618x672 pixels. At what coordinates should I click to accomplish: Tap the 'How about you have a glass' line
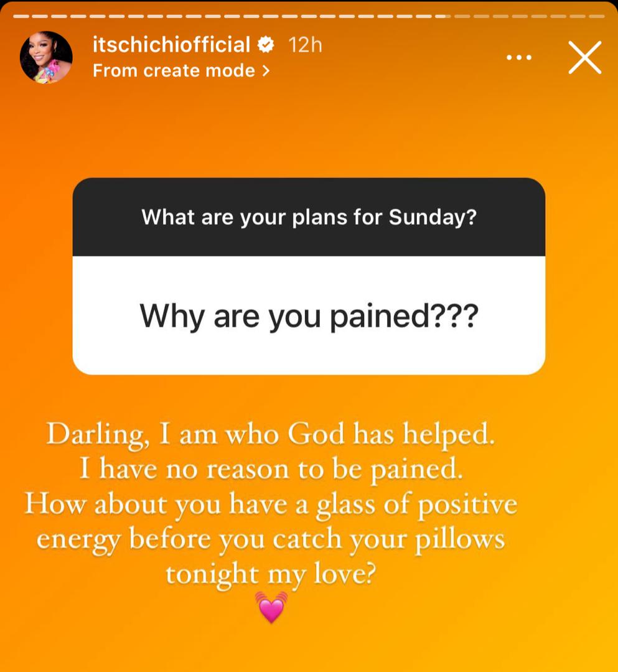coord(271,505)
